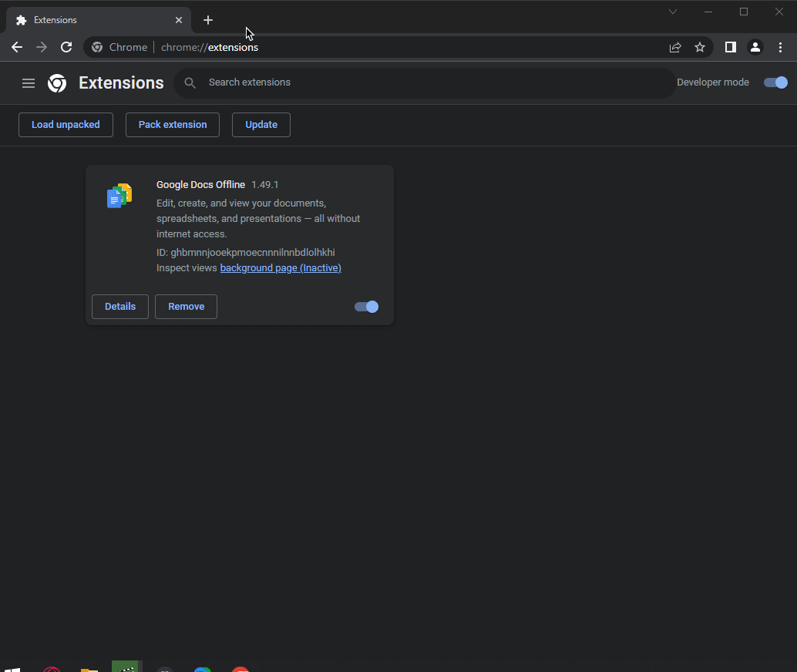This screenshot has height=672, width=797.
Task: Click the Update button
Action: (x=261, y=125)
